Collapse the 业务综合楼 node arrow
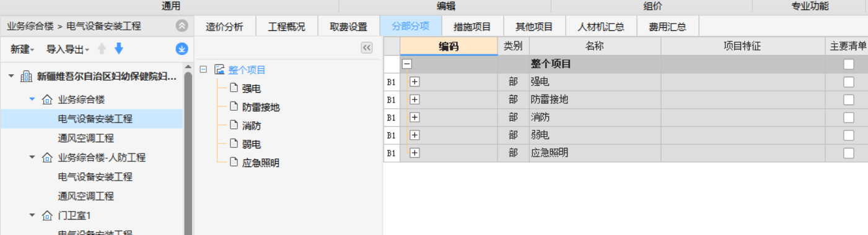This screenshot has height=235, width=868. click(32, 99)
